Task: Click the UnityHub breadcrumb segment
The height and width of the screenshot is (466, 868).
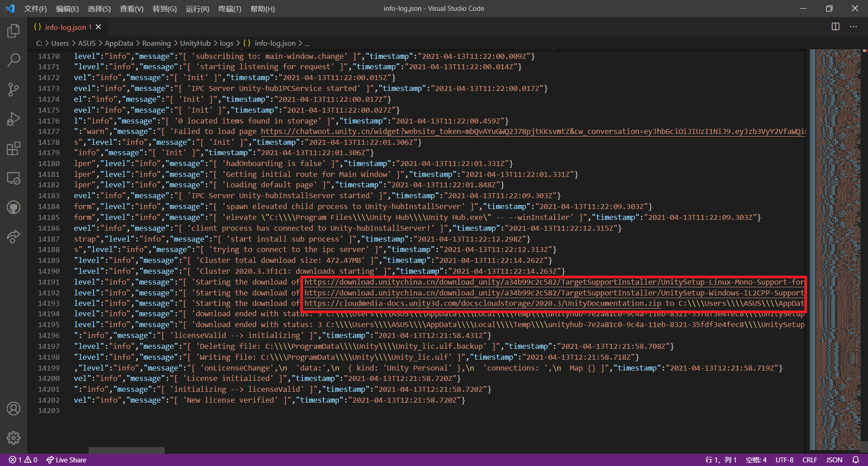Action: [195, 43]
